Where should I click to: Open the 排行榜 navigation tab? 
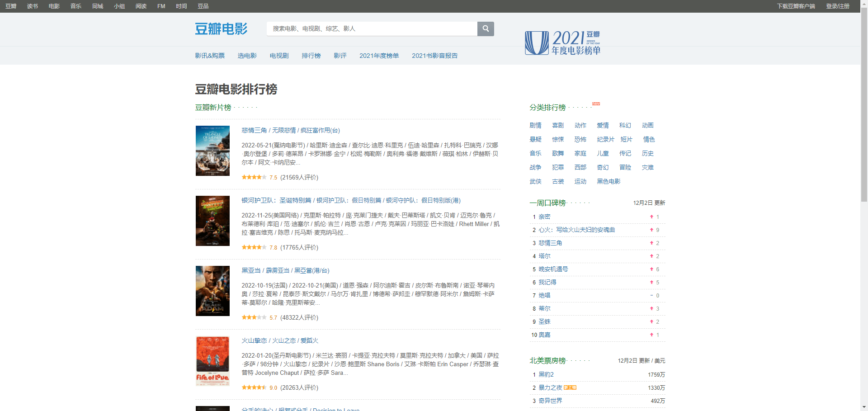pyautogui.click(x=311, y=56)
